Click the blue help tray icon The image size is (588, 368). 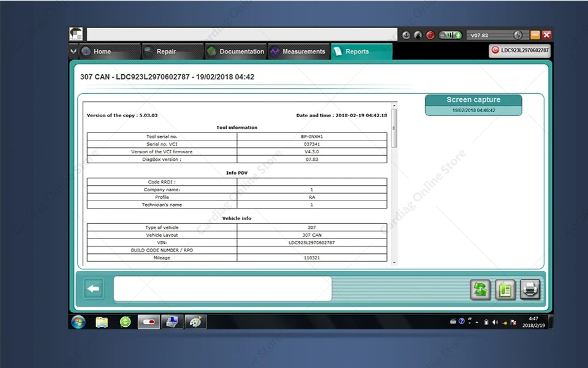[x=461, y=321]
